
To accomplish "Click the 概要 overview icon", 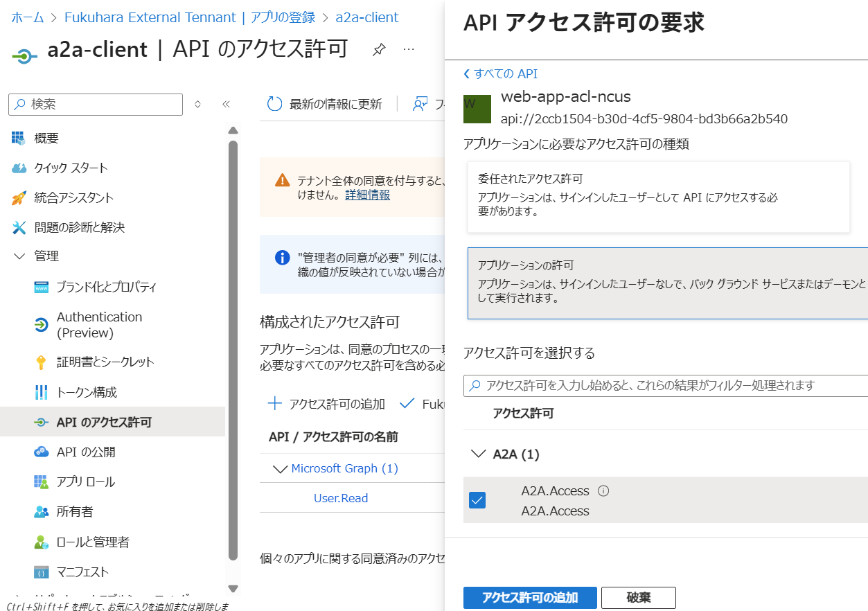I will [19, 138].
